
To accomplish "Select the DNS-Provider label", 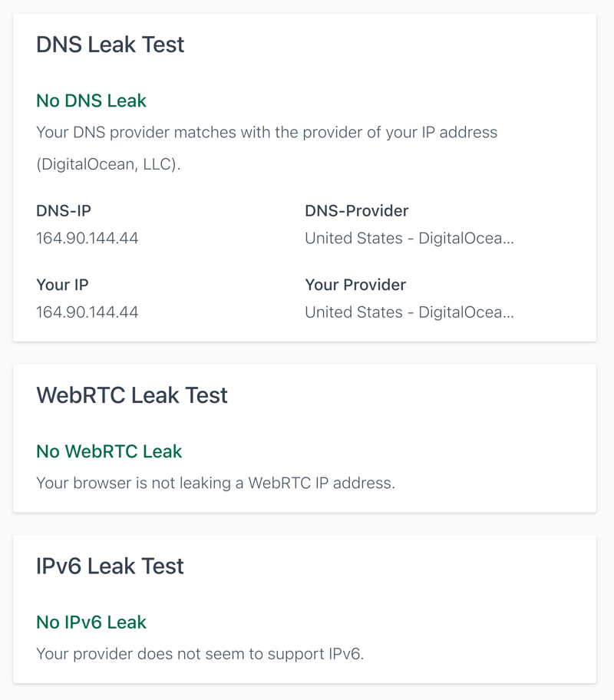I will [x=356, y=211].
